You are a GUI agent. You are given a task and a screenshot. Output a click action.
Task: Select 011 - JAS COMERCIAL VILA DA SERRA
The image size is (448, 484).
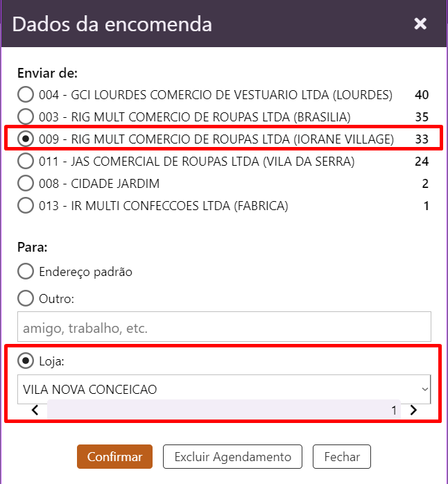pyautogui.click(x=26, y=162)
